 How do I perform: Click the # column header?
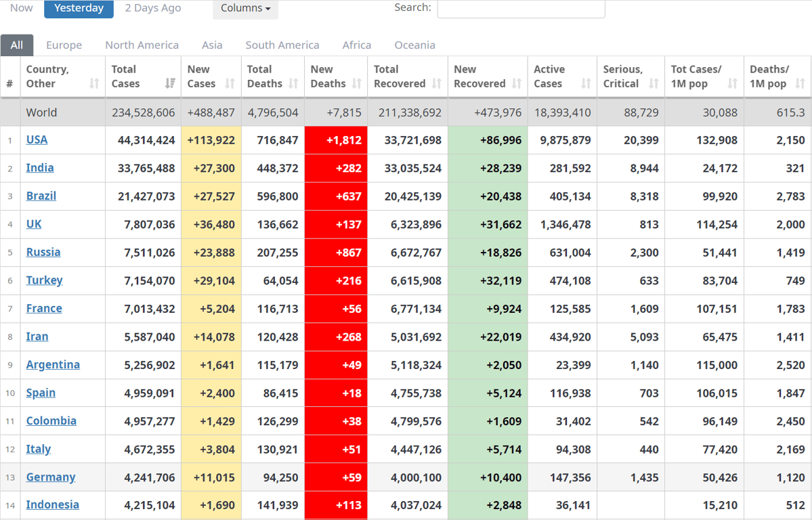coord(10,76)
